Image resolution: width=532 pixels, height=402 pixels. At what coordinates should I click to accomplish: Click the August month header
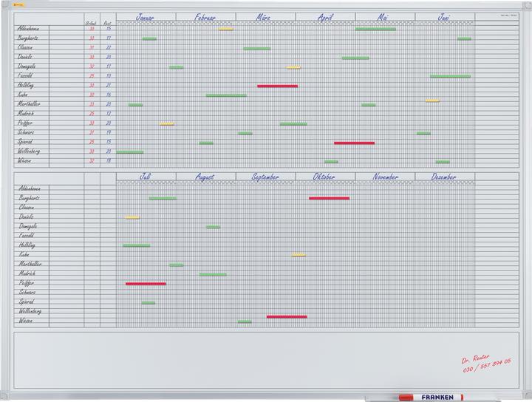(x=206, y=177)
